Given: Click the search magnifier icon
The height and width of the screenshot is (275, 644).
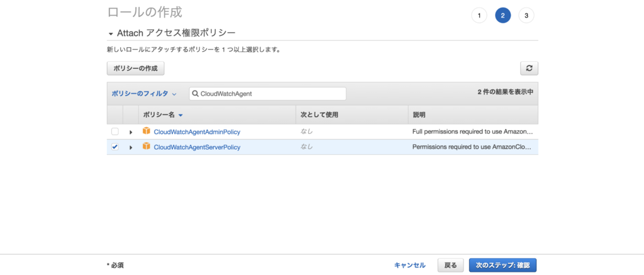Looking at the screenshot, I should (196, 94).
